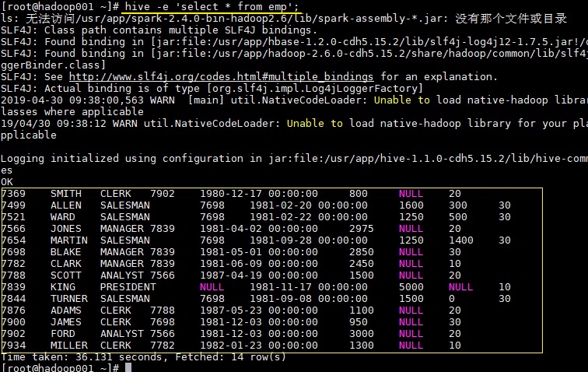Select employee number 7934 in last row
588x372 pixels.
13,346
